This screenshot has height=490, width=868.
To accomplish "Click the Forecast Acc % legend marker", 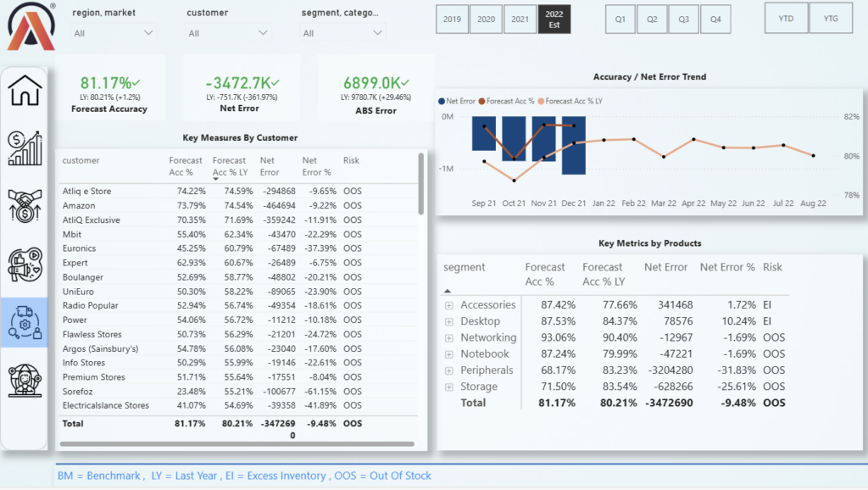I will (x=481, y=102).
